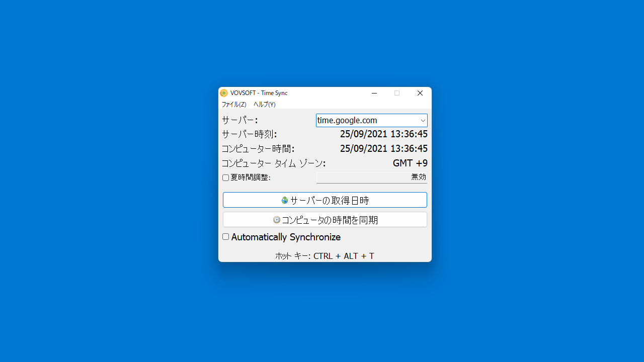Click the GMT +9 timezone value
The image size is (644, 362).
(410, 163)
